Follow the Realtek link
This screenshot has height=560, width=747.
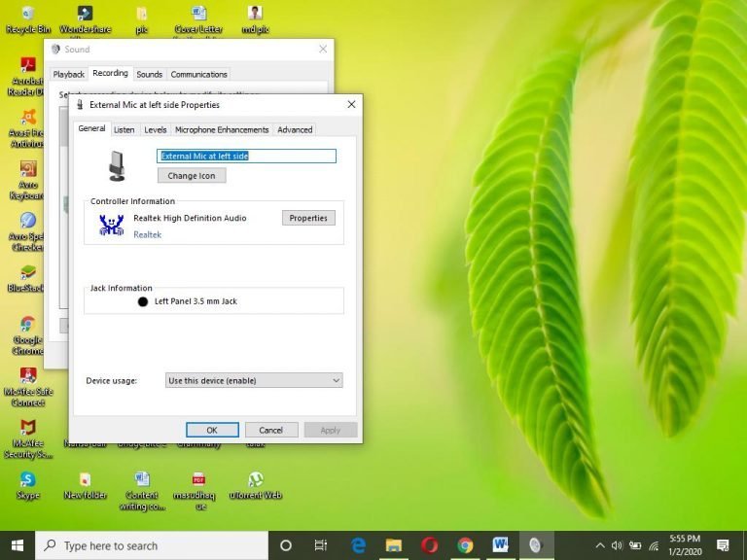pos(147,234)
